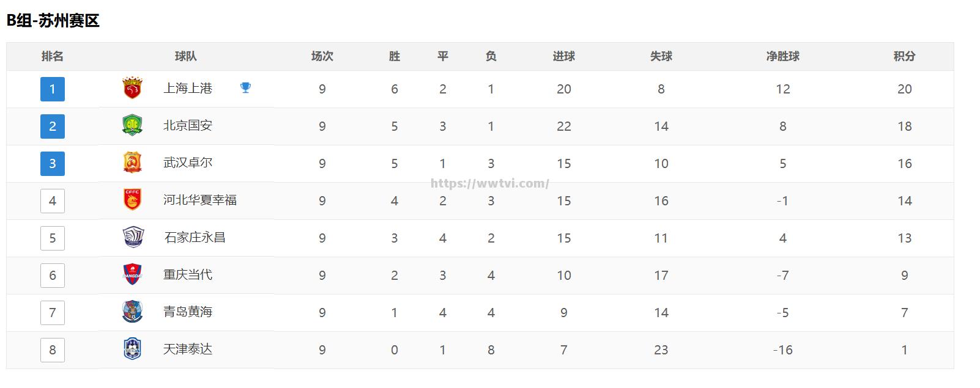The width and height of the screenshot is (980, 388).
Task: Click the Qingdao Huanghai team logo
Action: [132, 312]
